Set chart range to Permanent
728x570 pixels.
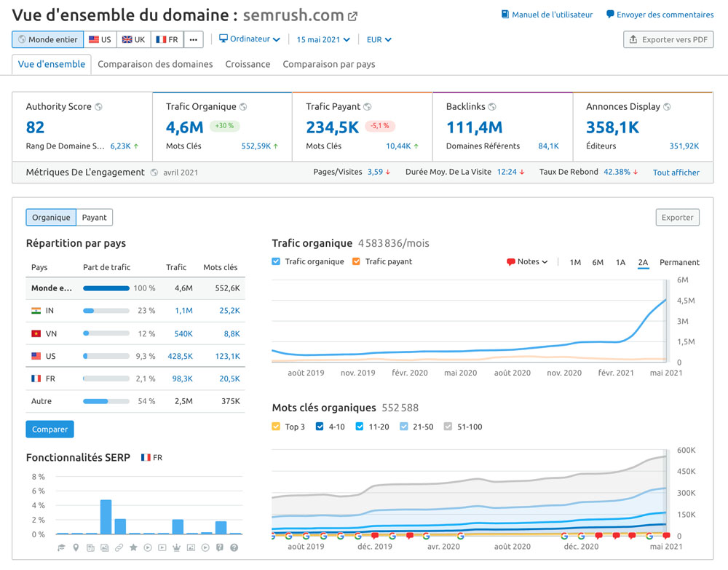pos(679,262)
